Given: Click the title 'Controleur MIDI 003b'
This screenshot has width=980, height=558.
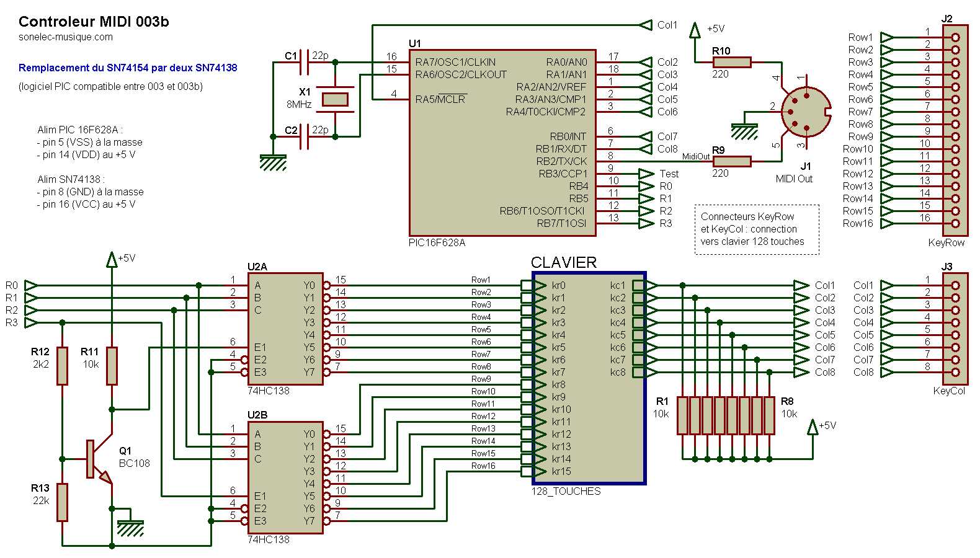Looking at the screenshot, I should 94,22.
